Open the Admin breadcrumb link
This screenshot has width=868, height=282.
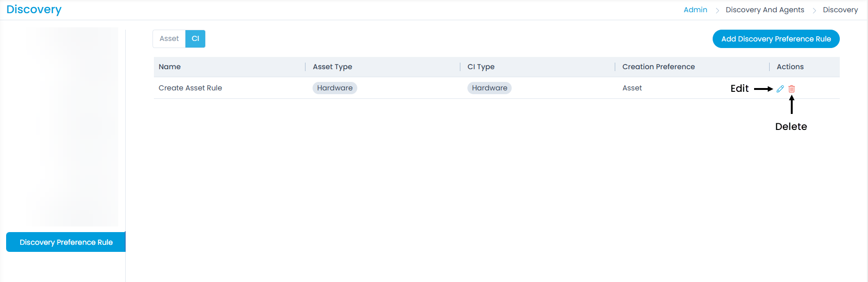(695, 10)
